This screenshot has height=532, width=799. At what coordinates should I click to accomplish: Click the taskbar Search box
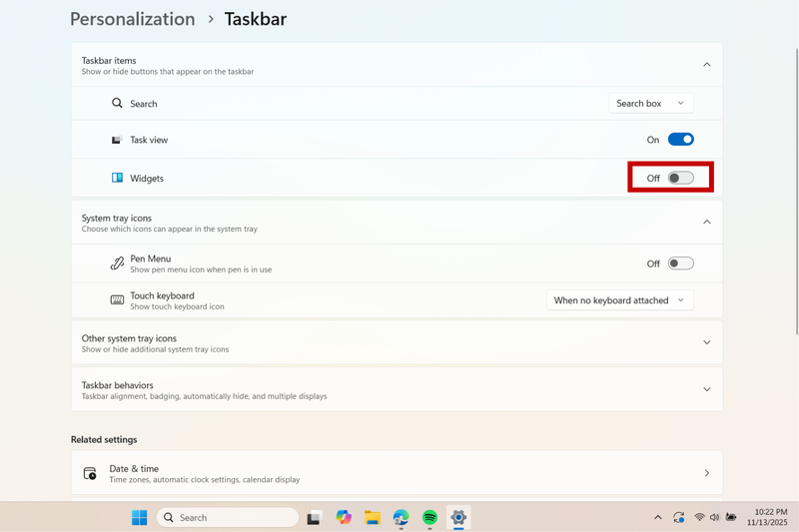(228, 517)
